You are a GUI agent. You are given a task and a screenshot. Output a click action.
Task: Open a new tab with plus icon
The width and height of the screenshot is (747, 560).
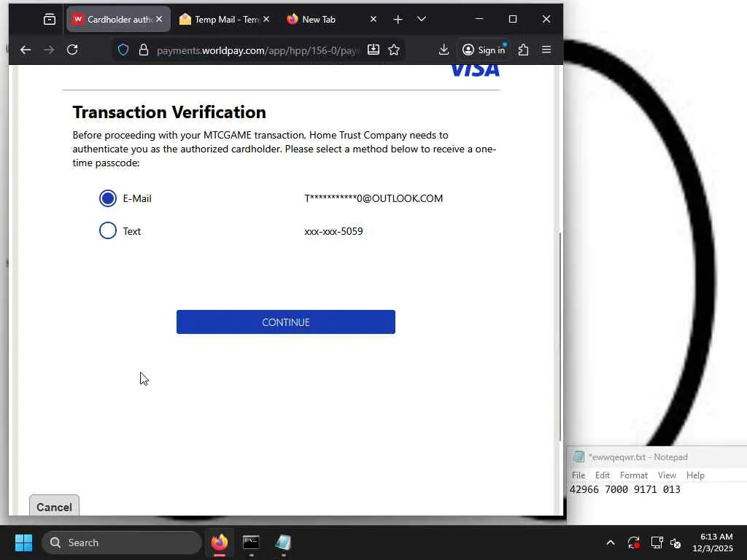click(x=398, y=20)
